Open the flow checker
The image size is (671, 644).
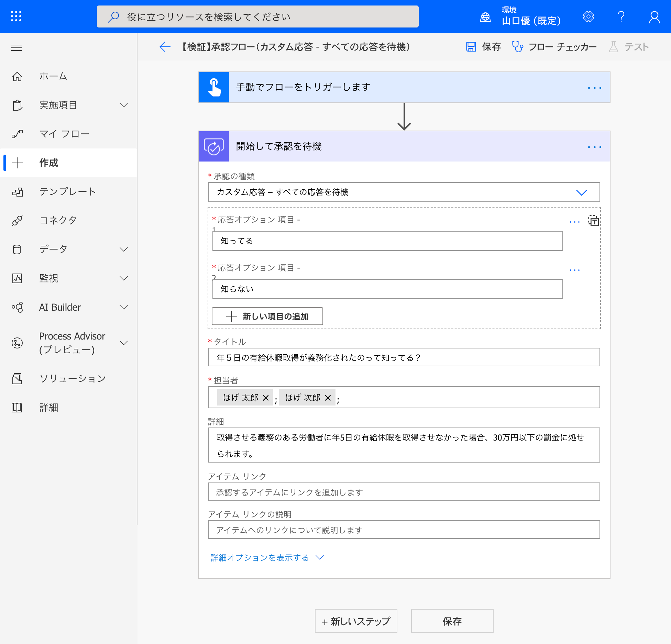(x=554, y=47)
